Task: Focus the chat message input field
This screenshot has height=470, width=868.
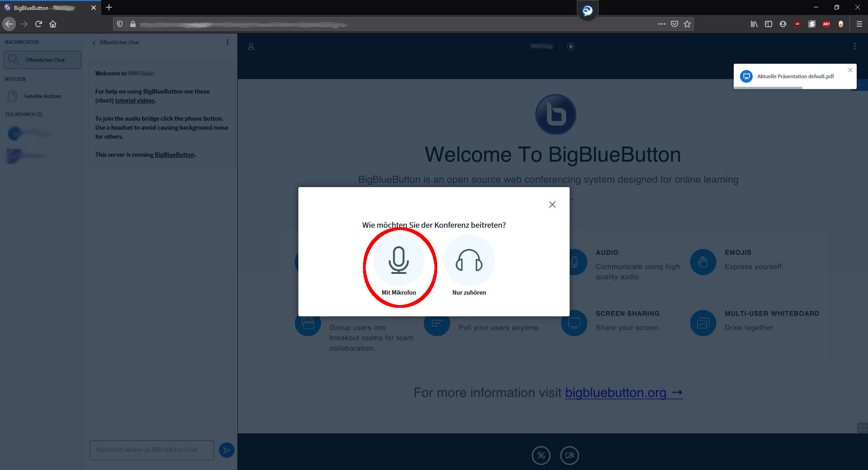Action: (x=152, y=450)
